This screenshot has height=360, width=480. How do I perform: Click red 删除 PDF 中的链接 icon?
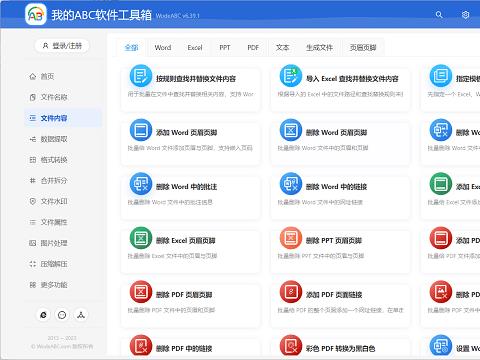point(141,346)
